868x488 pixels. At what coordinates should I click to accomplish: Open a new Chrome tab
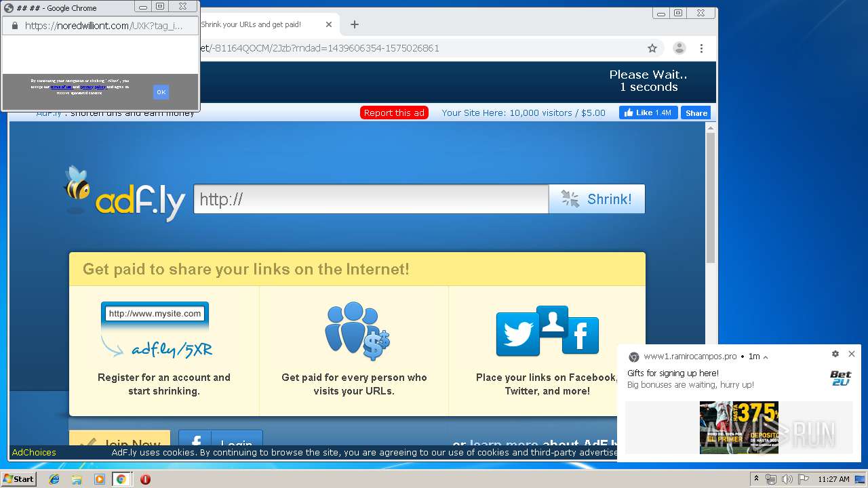tap(354, 24)
